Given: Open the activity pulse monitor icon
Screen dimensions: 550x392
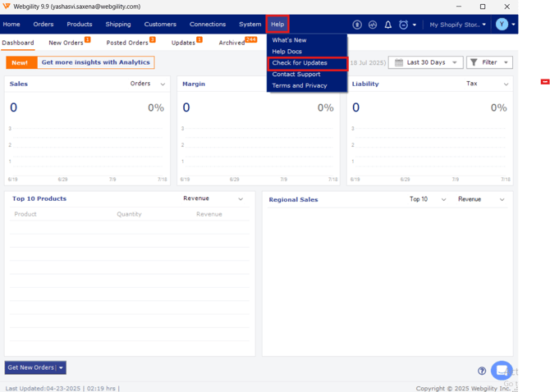Looking at the screenshot, I should [x=373, y=25].
